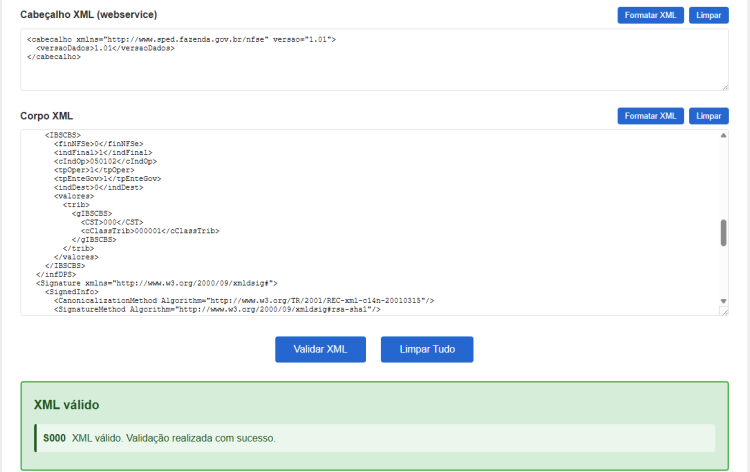
Task: Format the Corpo XML with Formatar XML
Action: pos(650,116)
